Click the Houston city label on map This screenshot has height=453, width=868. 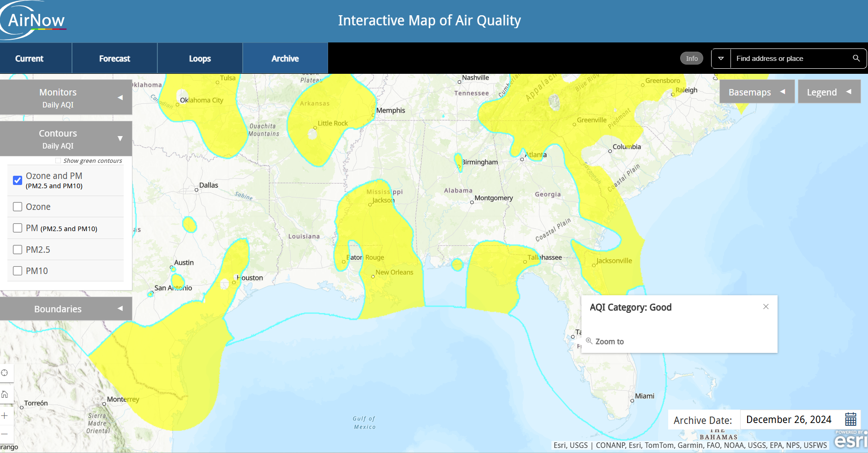250,278
